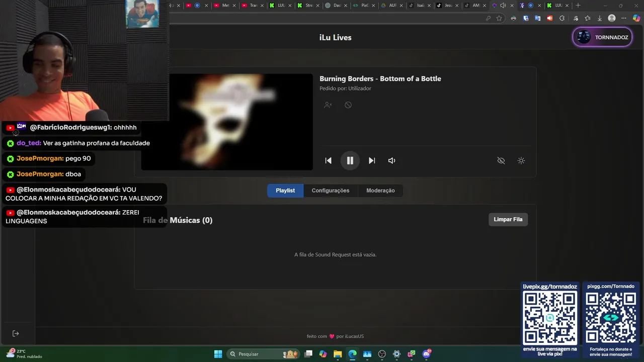This screenshot has width=644, height=362.
Task: Click the Limpar Fila button
Action: tap(508, 219)
